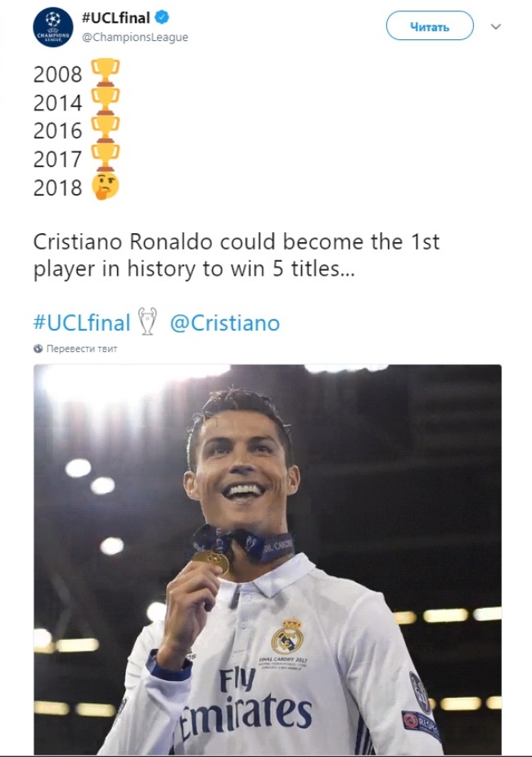Expand the chevron next to Читать

494,26
